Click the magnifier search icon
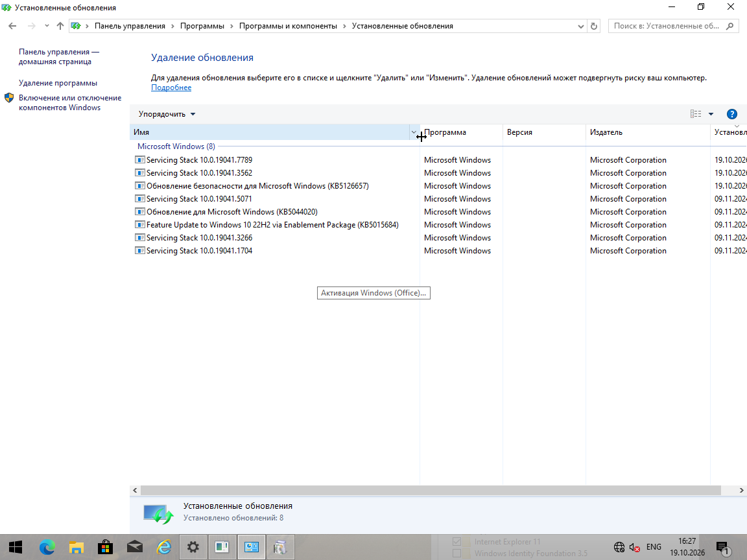This screenshot has height=560, width=747. 730,26
